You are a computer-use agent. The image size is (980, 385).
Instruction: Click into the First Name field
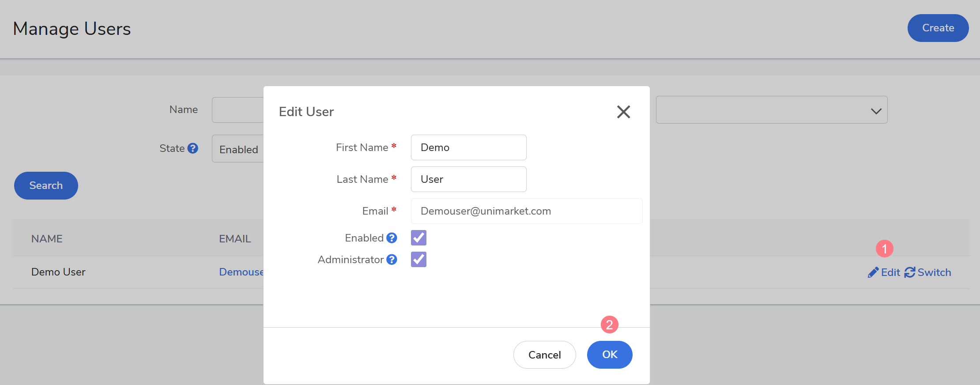tap(468, 147)
